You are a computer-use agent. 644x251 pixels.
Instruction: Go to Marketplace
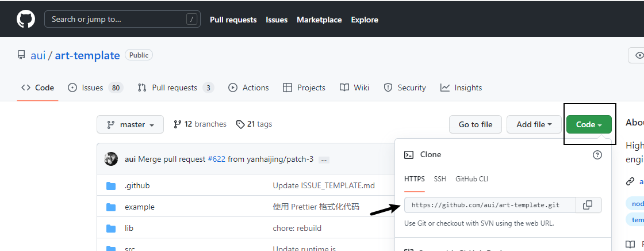tap(319, 20)
